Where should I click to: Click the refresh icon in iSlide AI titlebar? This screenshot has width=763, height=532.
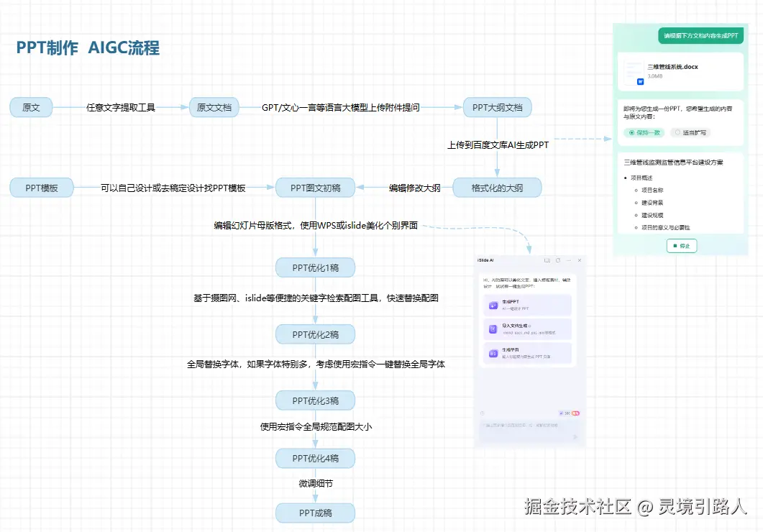[x=558, y=260]
